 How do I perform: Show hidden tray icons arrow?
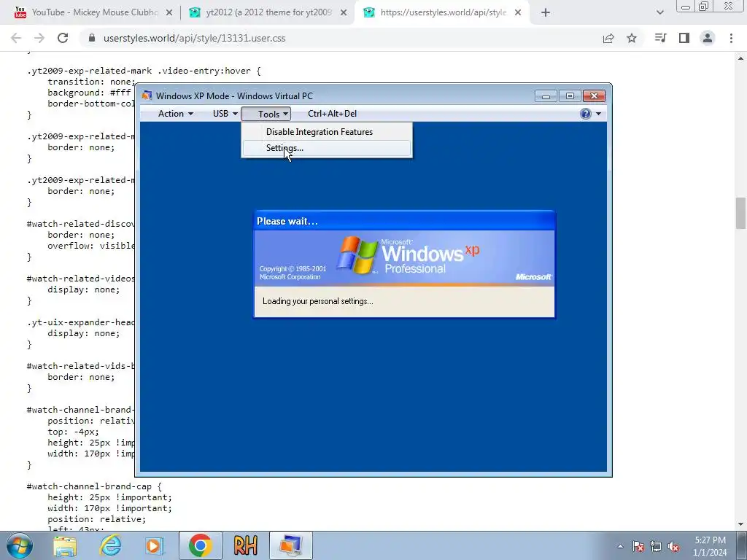(620, 546)
